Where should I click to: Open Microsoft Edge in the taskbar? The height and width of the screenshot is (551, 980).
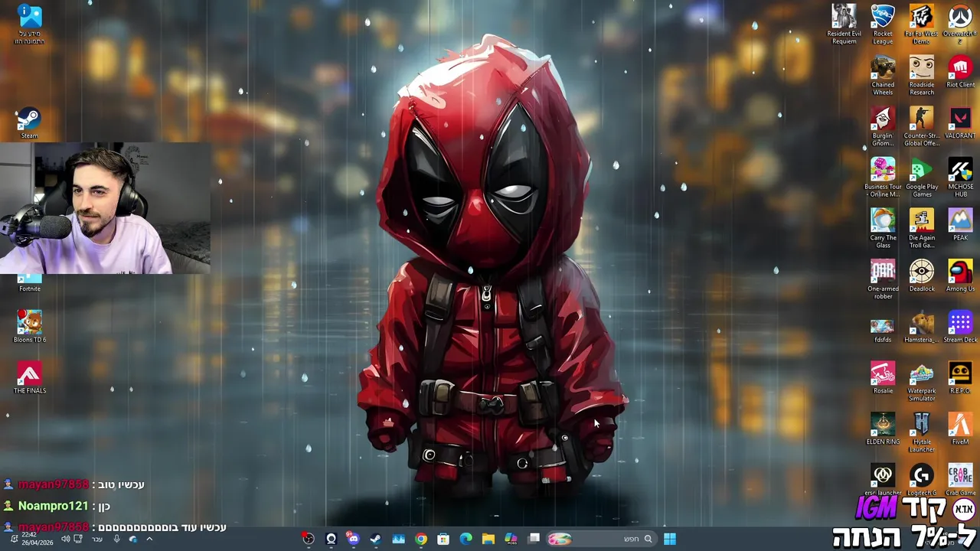pyautogui.click(x=465, y=539)
